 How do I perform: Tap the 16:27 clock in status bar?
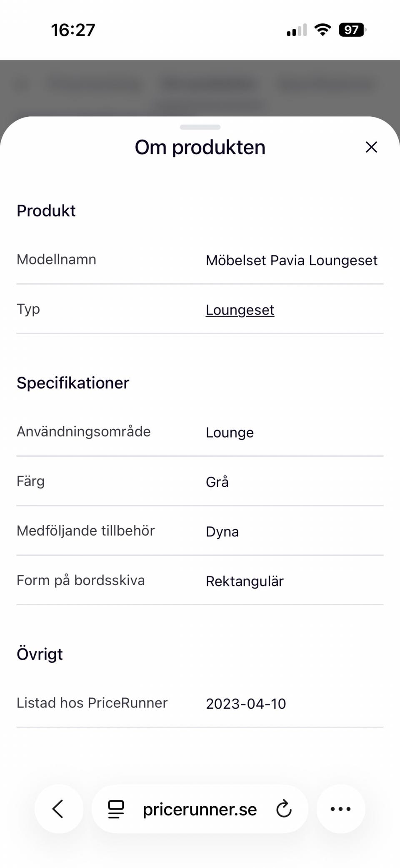click(x=73, y=30)
